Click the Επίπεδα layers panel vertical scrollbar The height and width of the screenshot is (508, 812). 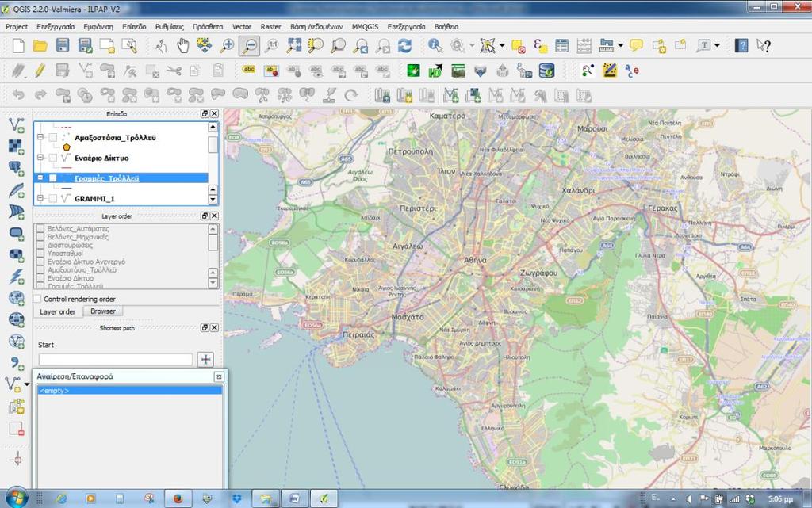(x=213, y=163)
